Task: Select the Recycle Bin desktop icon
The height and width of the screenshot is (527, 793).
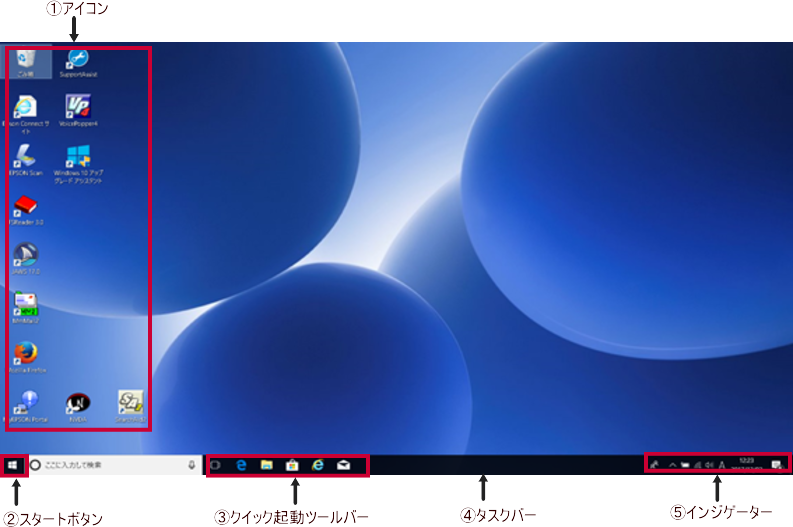Action: coord(25,63)
